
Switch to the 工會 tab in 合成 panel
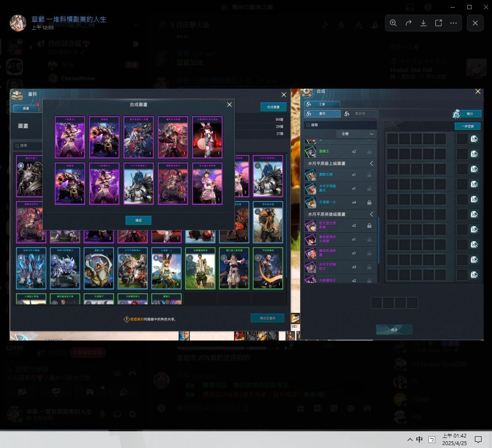[322, 104]
